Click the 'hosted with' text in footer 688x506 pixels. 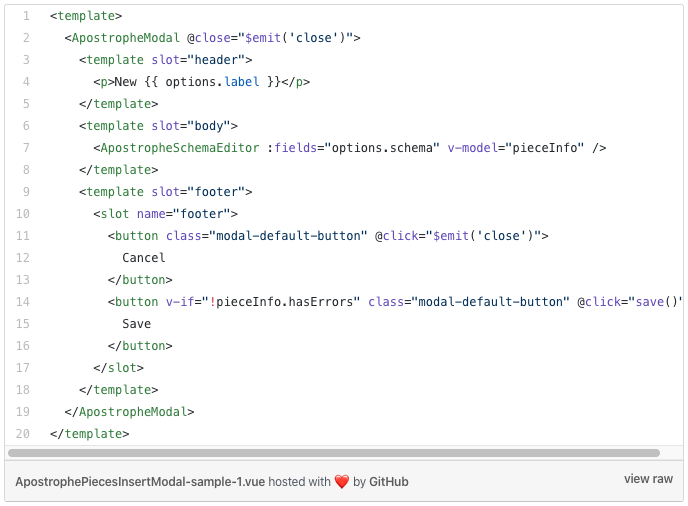pyautogui.click(x=299, y=482)
